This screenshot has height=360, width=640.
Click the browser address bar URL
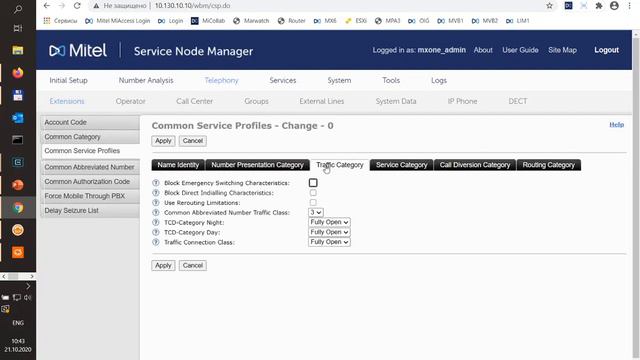[x=192, y=6]
